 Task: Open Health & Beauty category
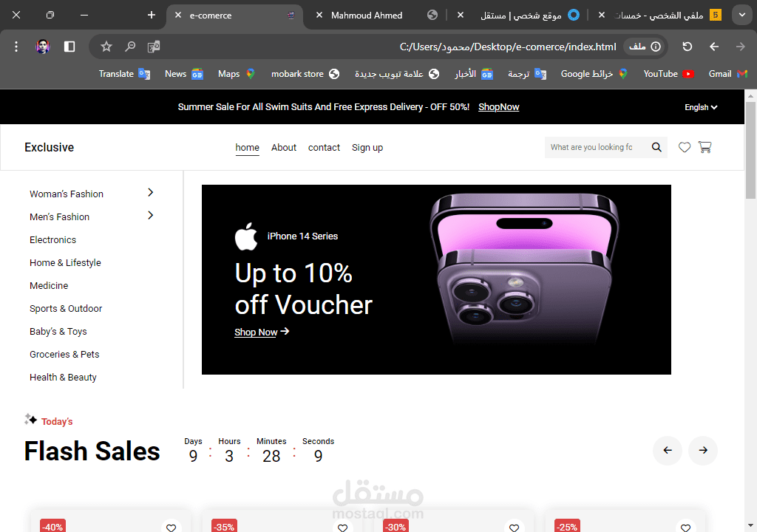coord(63,378)
